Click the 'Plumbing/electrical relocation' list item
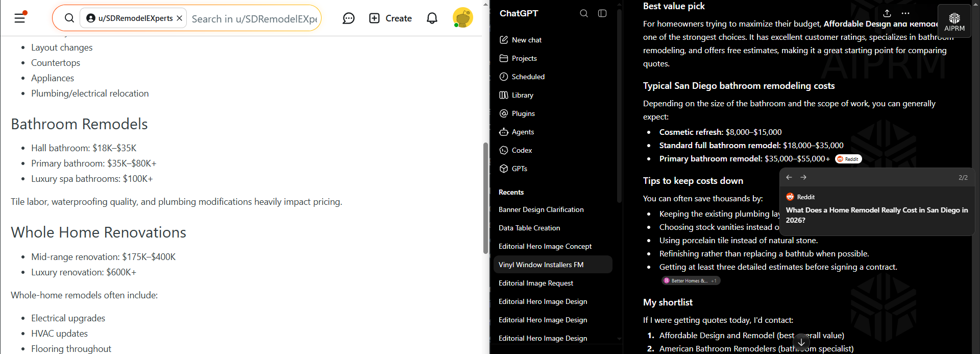 point(90,93)
